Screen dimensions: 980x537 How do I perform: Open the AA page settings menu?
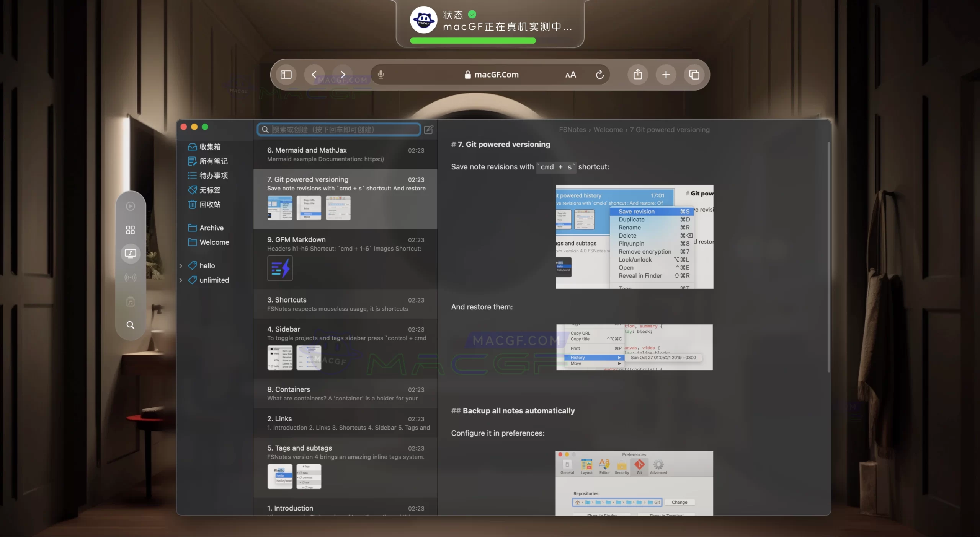(570, 74)
